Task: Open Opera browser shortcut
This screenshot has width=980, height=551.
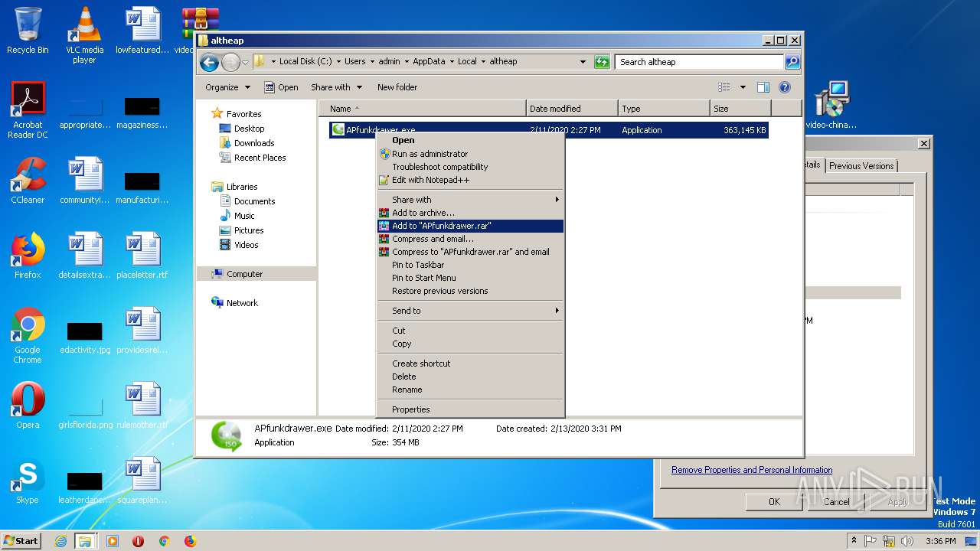Action: click(28, 406)
